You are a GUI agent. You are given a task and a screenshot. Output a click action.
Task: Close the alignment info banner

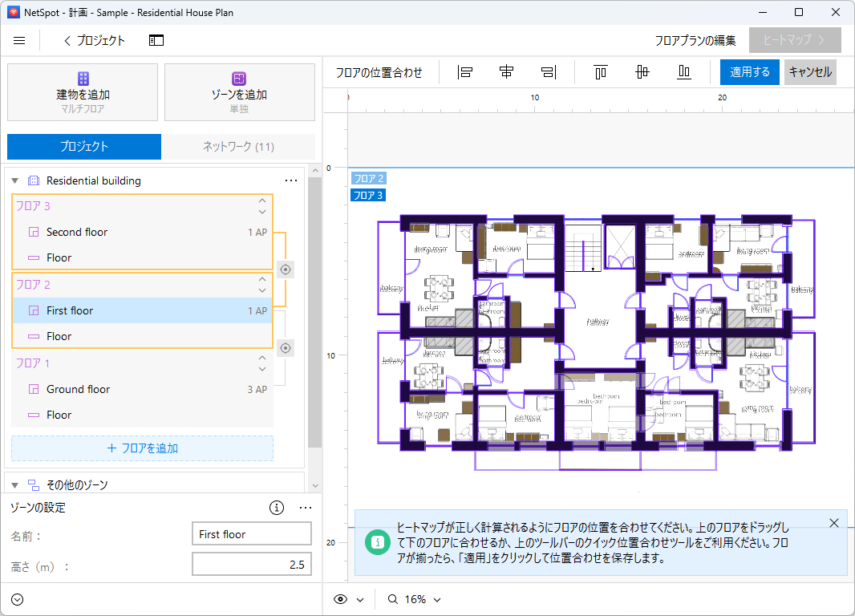coord(833,523)
